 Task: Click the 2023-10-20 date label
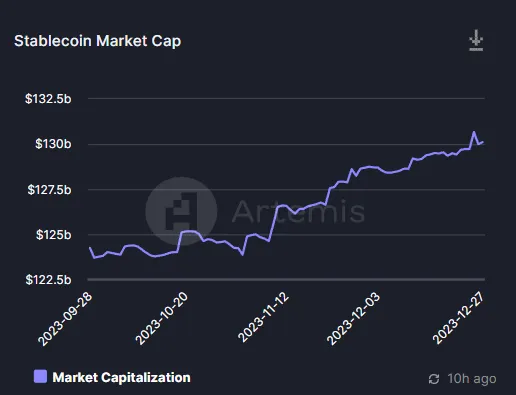162,318
